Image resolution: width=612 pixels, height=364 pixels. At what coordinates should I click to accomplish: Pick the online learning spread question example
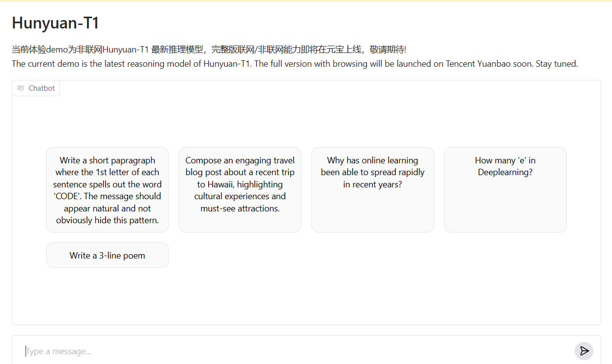[x=373, y=190]
